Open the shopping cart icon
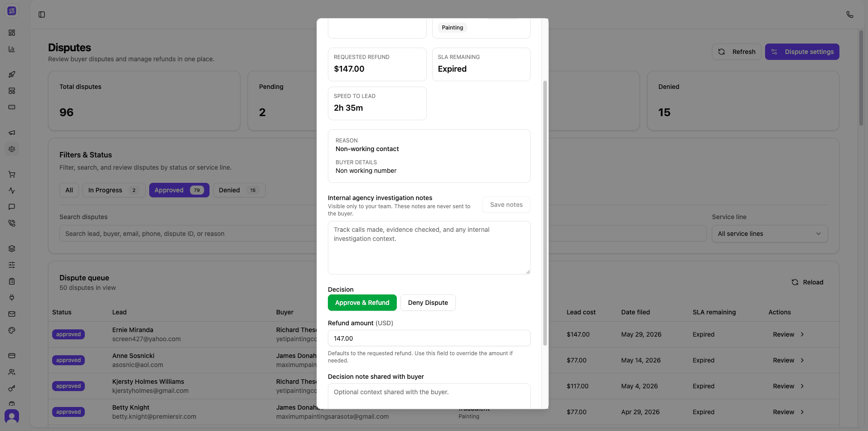Screen dimensions: 868x431 click(12, 174)
